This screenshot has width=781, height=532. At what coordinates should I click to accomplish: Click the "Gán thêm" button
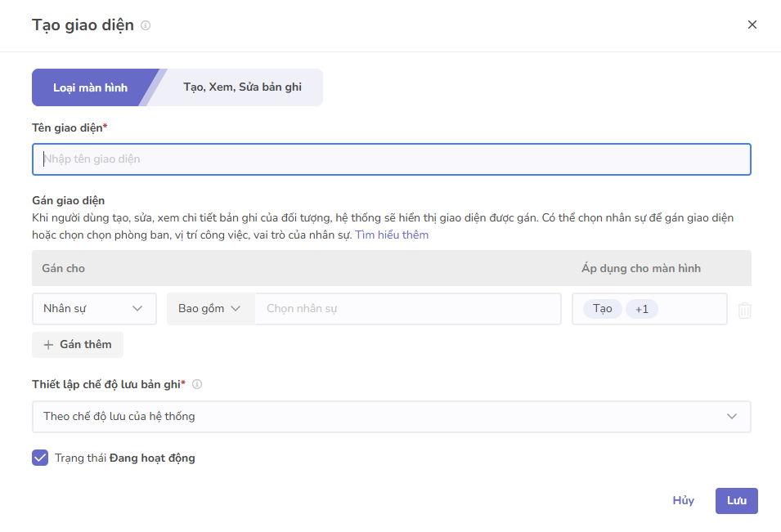(77, 345)
